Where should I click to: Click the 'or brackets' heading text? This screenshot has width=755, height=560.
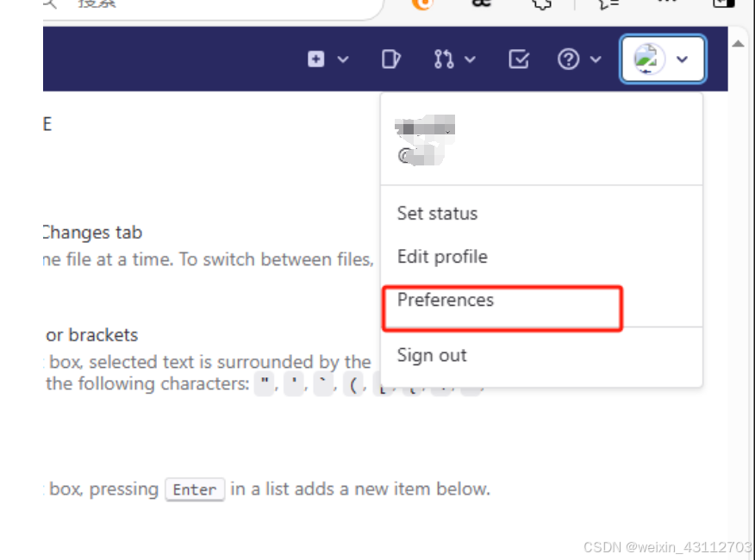click(x=92, y=335)
